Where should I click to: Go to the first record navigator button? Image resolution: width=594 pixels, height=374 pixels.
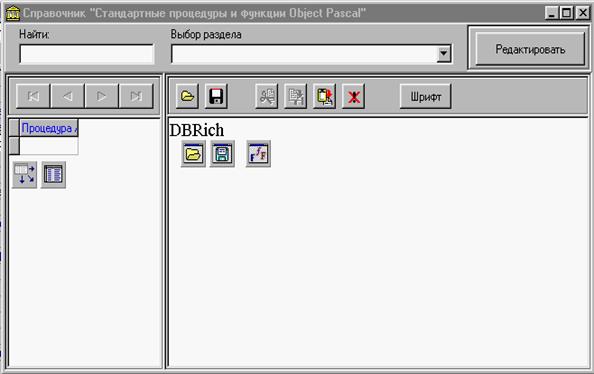point(33,96)
